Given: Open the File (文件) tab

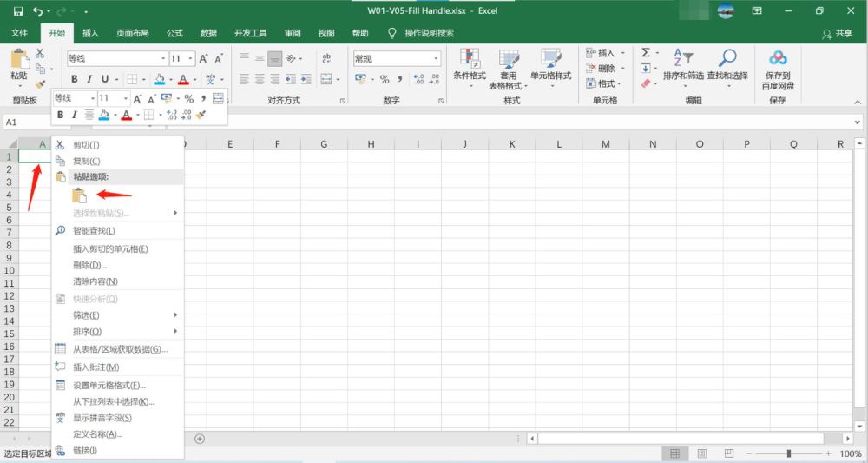Looking at the screenshot, I should point(19,33).
